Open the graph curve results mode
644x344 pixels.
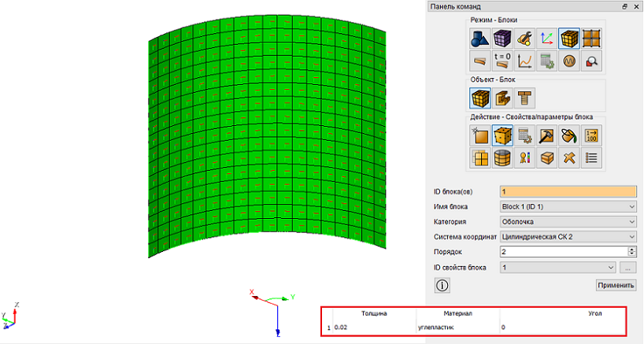coord(524,61)
